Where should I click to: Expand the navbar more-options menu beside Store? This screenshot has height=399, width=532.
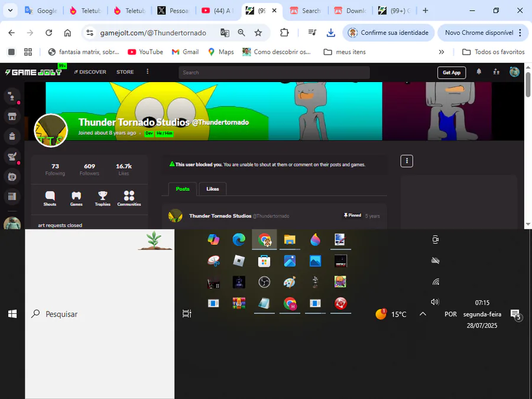pos(147,72)
